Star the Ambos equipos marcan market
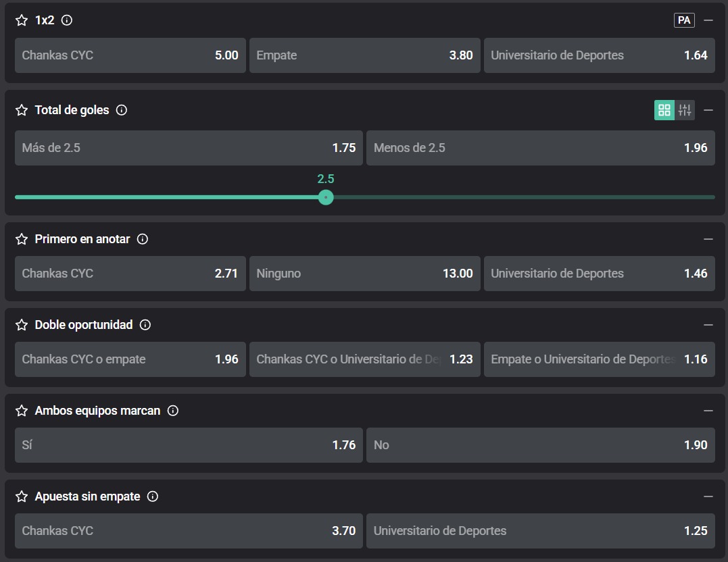 [22, 411]
